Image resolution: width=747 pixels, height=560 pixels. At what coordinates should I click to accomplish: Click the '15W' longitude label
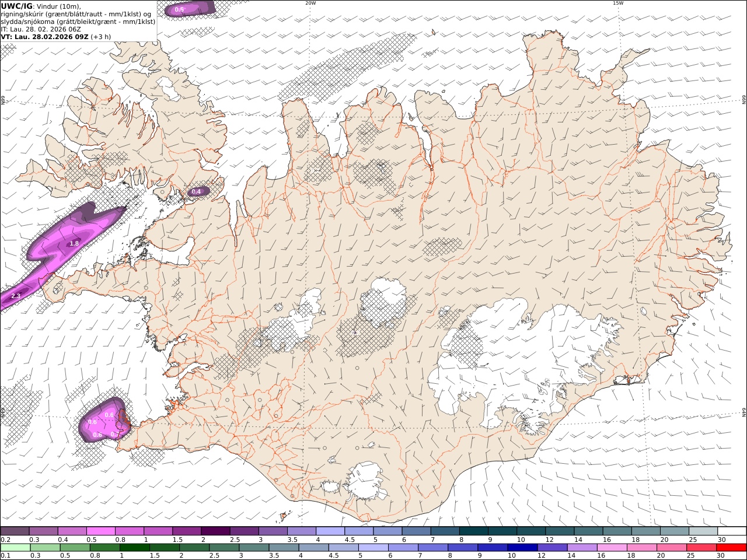pyautogui.click(x=618, y=3)
